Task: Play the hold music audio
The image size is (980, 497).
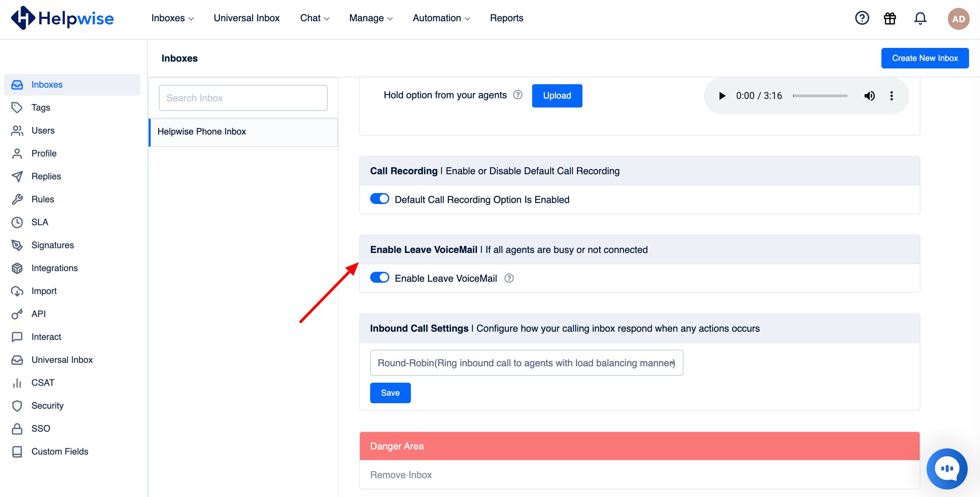Action: point(722,96)
